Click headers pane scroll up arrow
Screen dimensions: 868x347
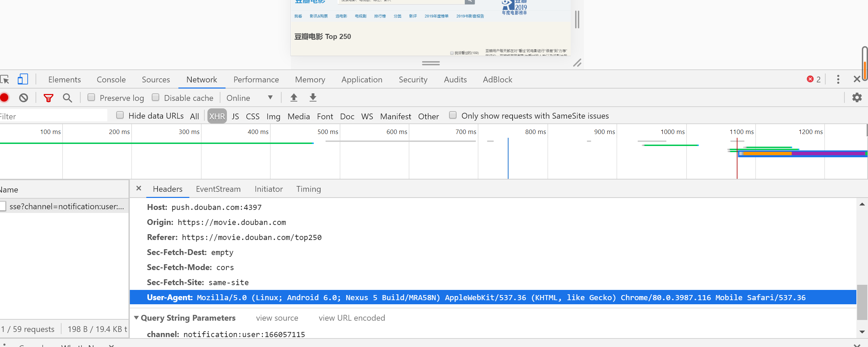tap(862, 204)
